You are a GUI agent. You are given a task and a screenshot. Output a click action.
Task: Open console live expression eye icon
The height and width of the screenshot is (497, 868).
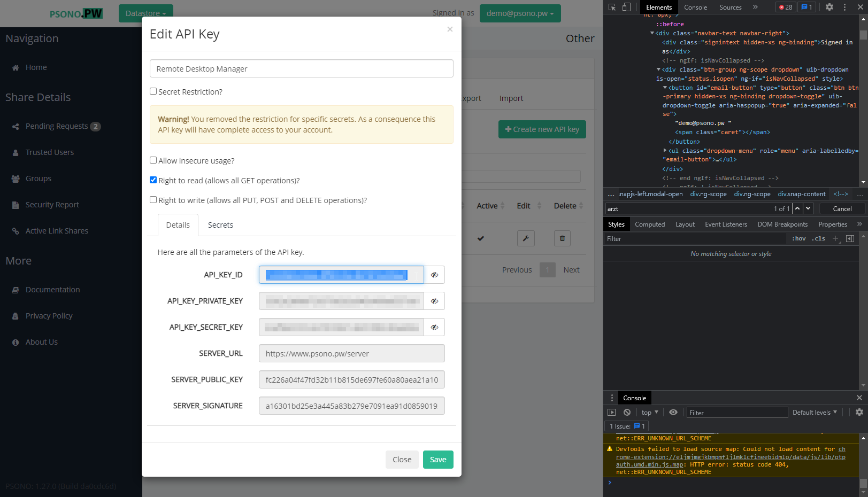tap(673, 412)
